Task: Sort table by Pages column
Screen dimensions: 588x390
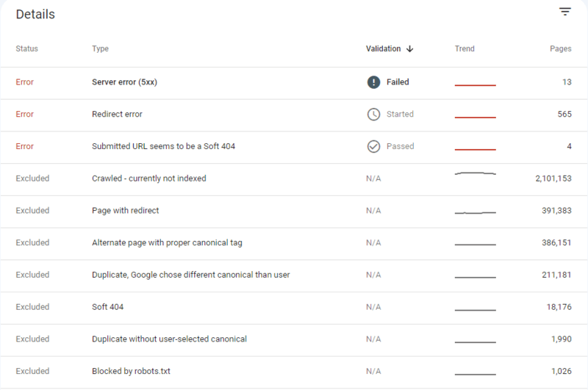Action: coord(560,49)
